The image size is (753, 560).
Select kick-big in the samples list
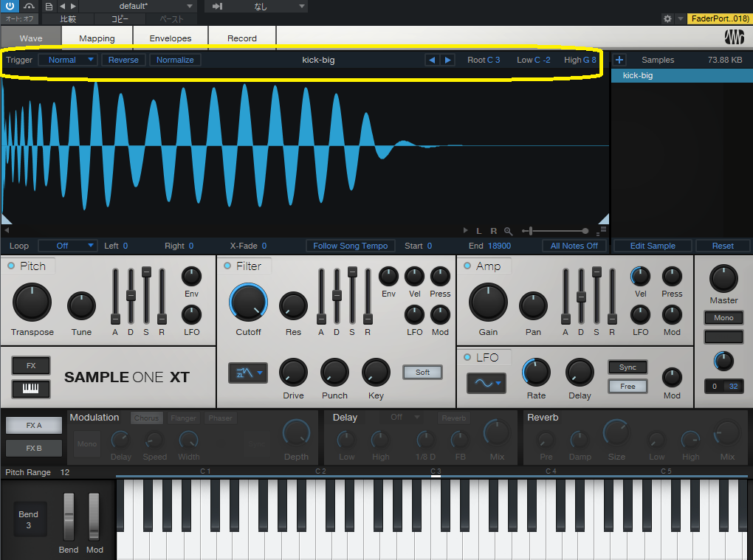[681, 75]
